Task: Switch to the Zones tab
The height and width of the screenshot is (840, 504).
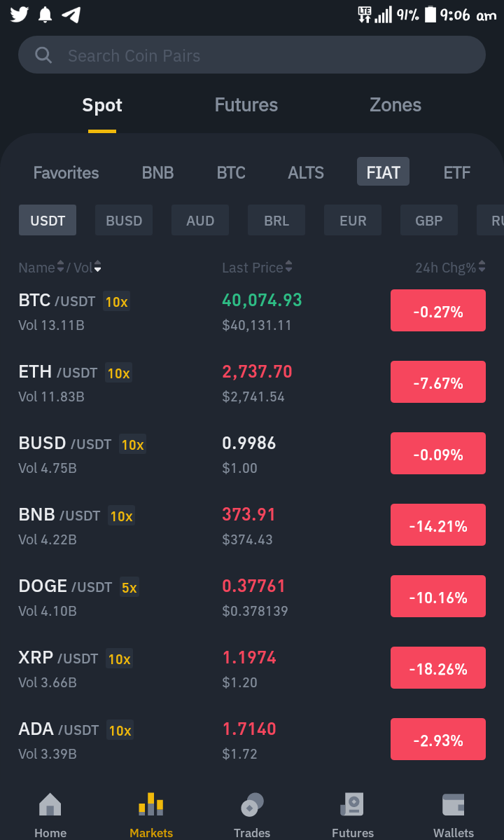Action: pos(395,105)
